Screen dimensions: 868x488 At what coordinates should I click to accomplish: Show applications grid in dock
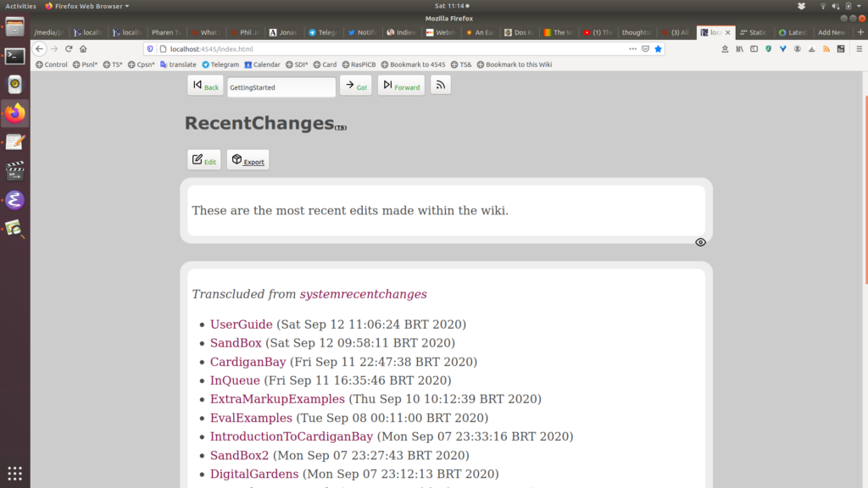pos(15,474)
